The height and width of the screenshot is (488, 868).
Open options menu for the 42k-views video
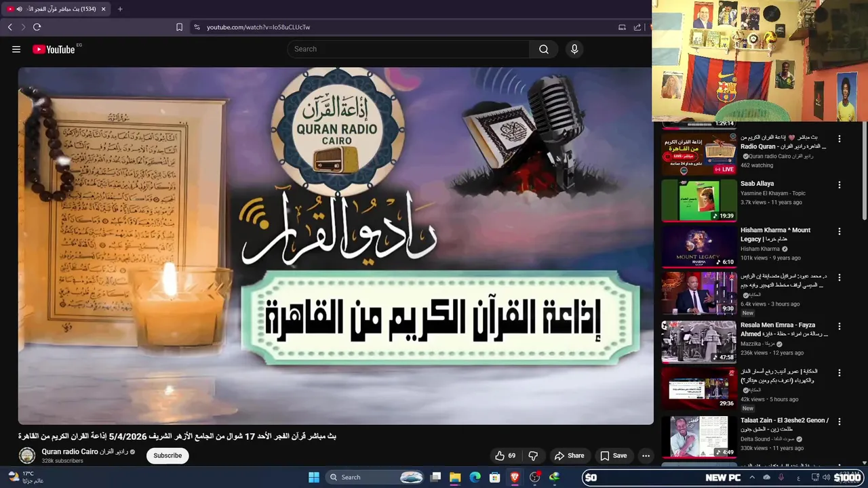(x=840, y=373)
